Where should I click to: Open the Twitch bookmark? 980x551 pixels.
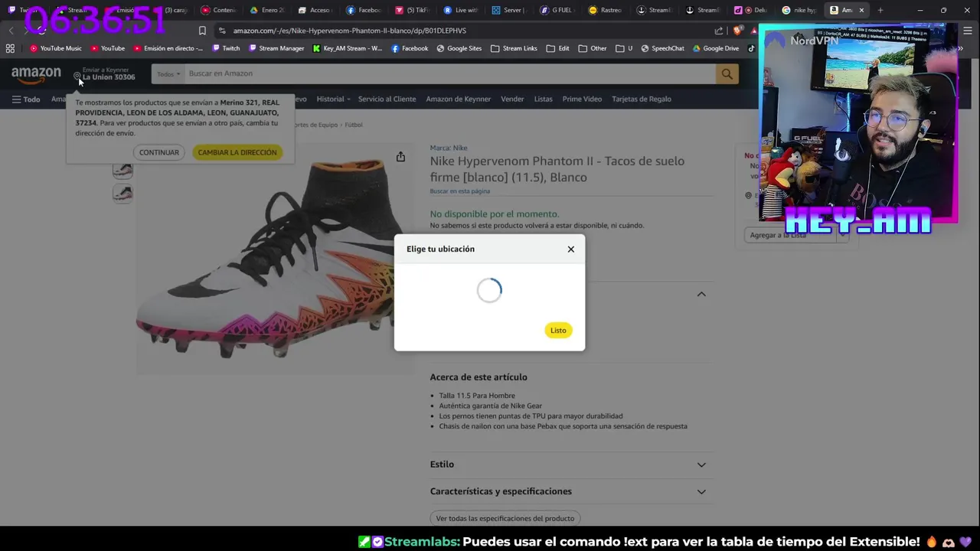[x=226, y=48]
